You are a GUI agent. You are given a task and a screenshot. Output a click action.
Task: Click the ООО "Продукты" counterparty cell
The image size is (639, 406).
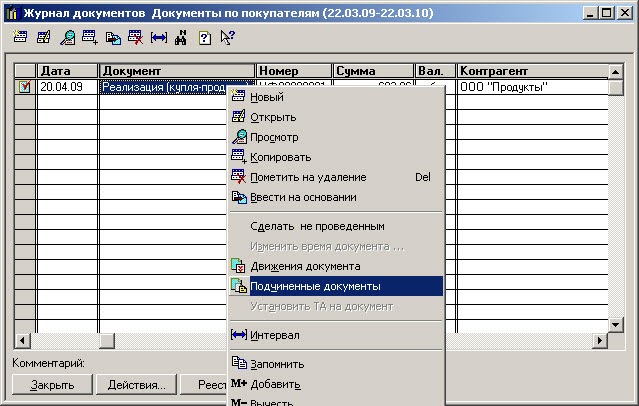click(533, 87)
